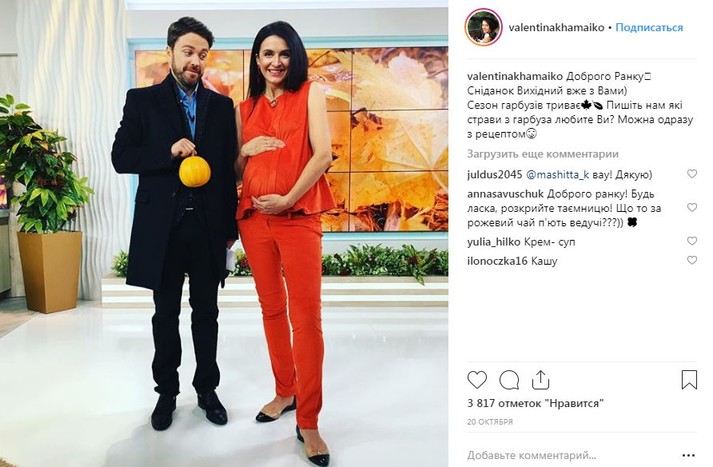Like ilonoczka16's comment heart

coord(692,260)
